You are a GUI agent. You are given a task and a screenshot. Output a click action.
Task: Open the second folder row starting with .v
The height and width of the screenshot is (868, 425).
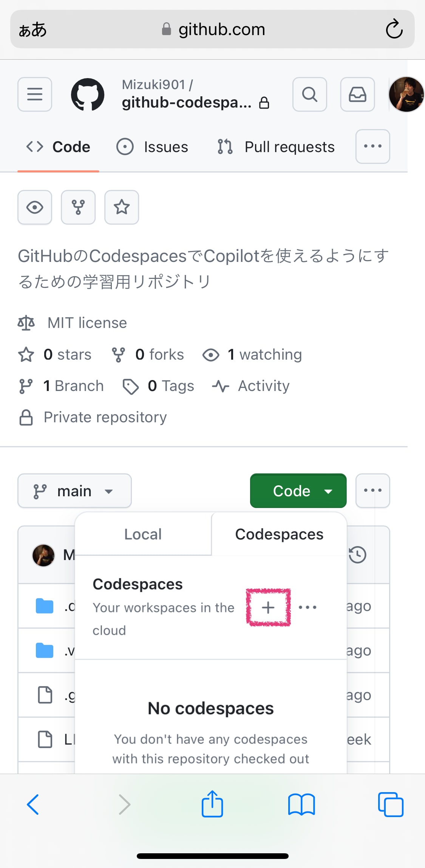click(47, 651)
